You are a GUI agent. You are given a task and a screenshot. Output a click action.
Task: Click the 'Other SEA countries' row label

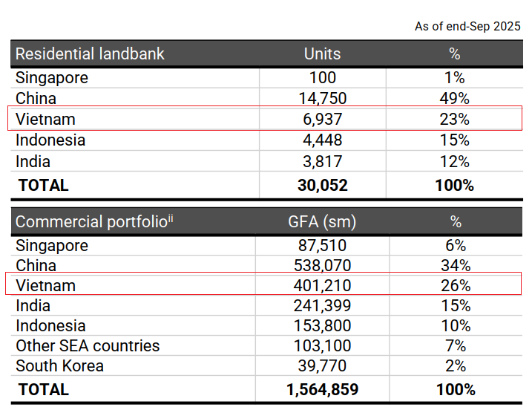[88, 346]
